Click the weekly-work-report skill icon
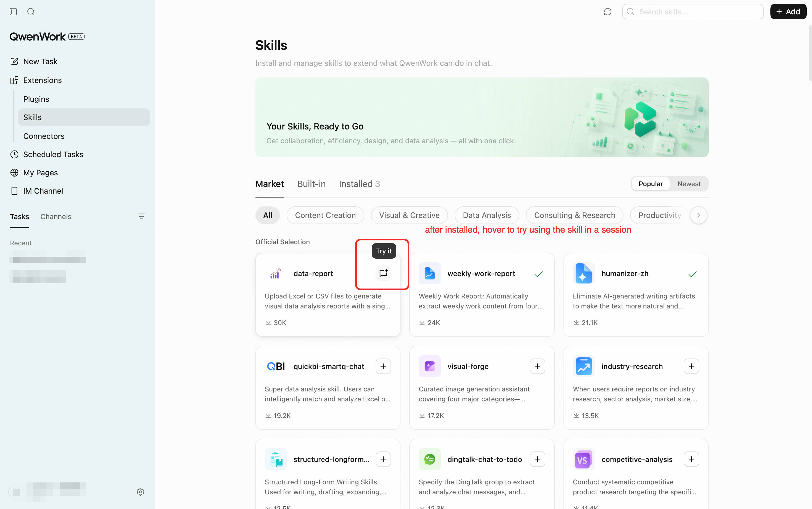812x509 pixels. tap(430, 273)
